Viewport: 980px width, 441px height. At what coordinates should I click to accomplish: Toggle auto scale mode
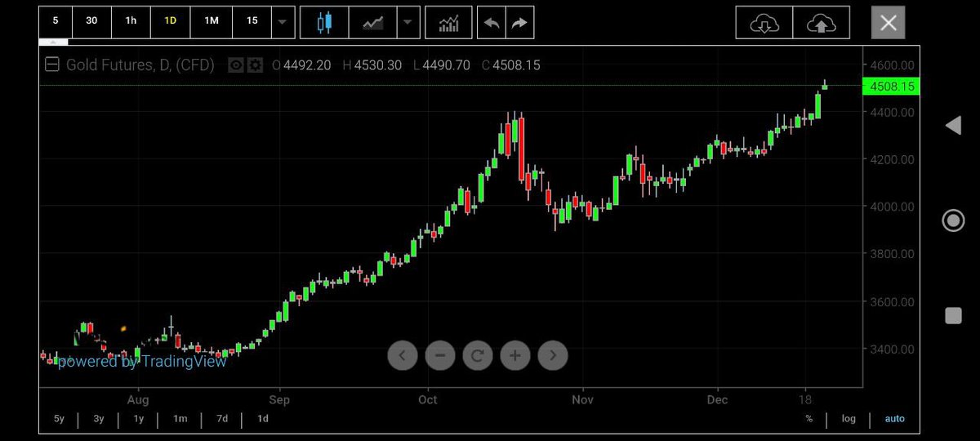pos(895,419)
